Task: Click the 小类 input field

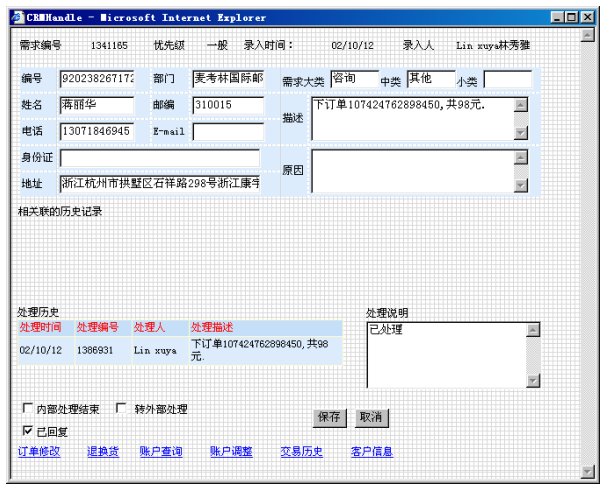Action: click(x=508, y=80)
